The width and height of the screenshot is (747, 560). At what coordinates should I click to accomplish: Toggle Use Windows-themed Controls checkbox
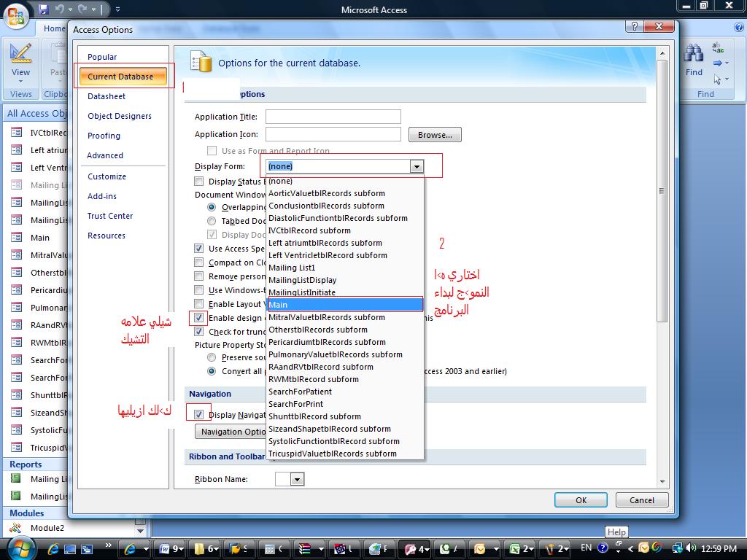198,289
